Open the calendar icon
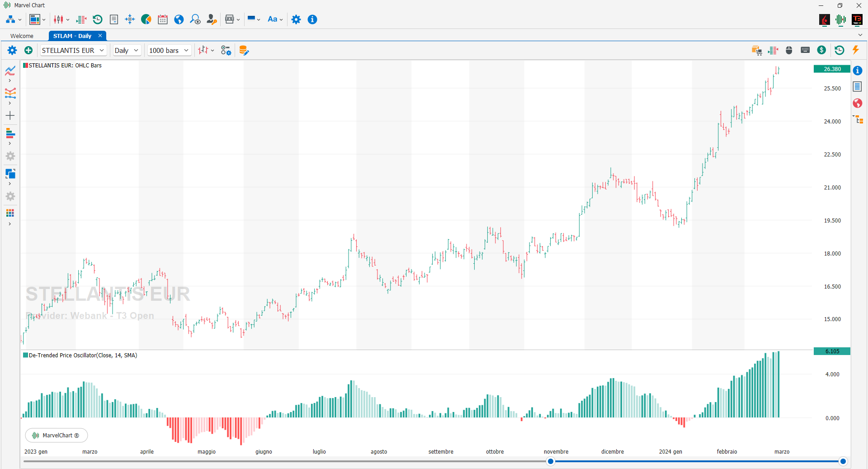868x469 pixels. click(x=163, y=19)
